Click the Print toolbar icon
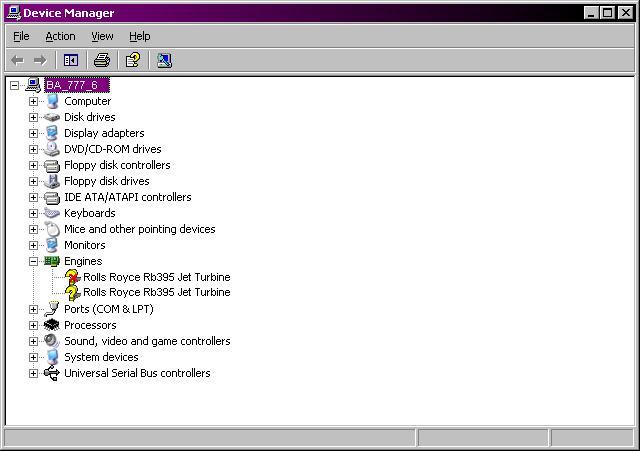Image resolution: width=640 pixels, height=453 pixels. point(102,60)
